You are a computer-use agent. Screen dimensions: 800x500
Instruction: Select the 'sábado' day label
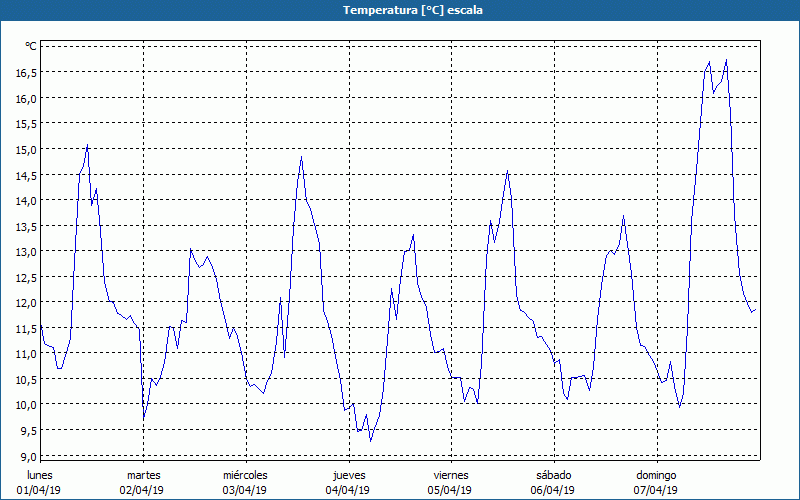coord(554,475)
